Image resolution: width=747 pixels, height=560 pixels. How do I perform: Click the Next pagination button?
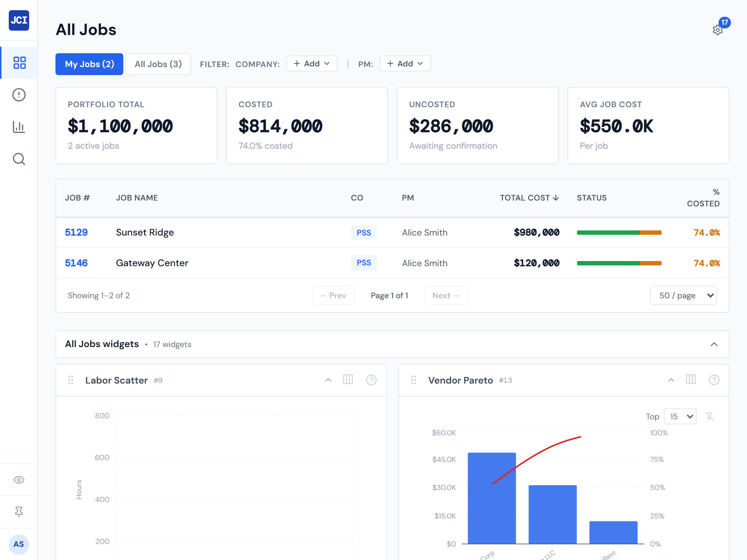pos(445,295)
